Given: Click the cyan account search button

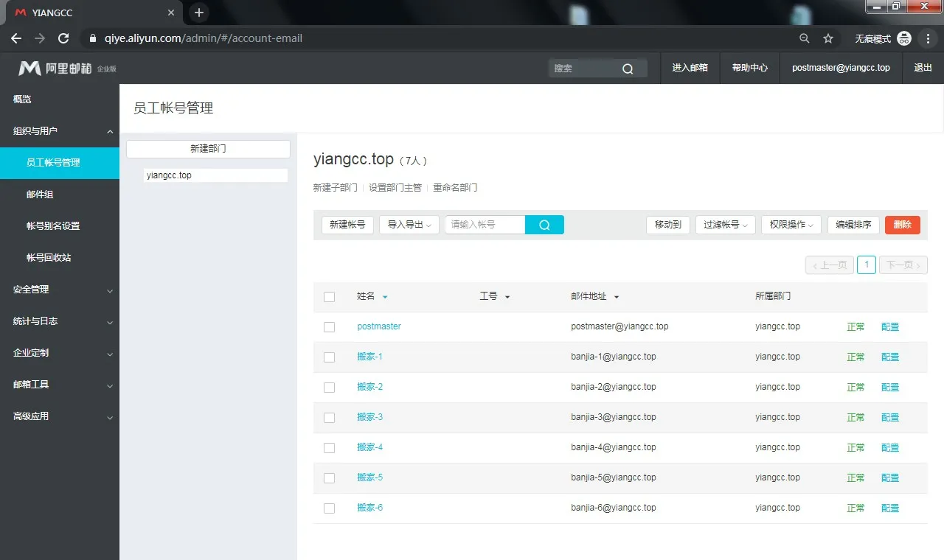Looking at the screenshot, I should [x=544, y=225].
